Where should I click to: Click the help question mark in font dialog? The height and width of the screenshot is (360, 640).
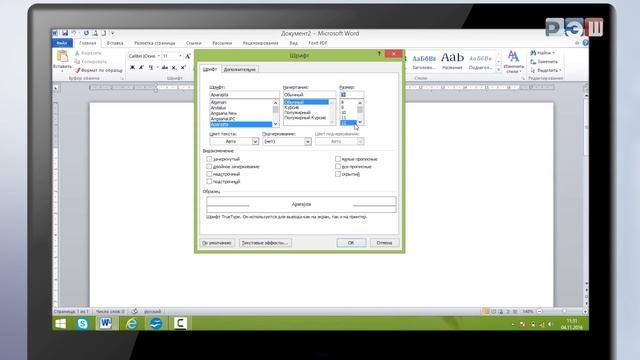379,54
